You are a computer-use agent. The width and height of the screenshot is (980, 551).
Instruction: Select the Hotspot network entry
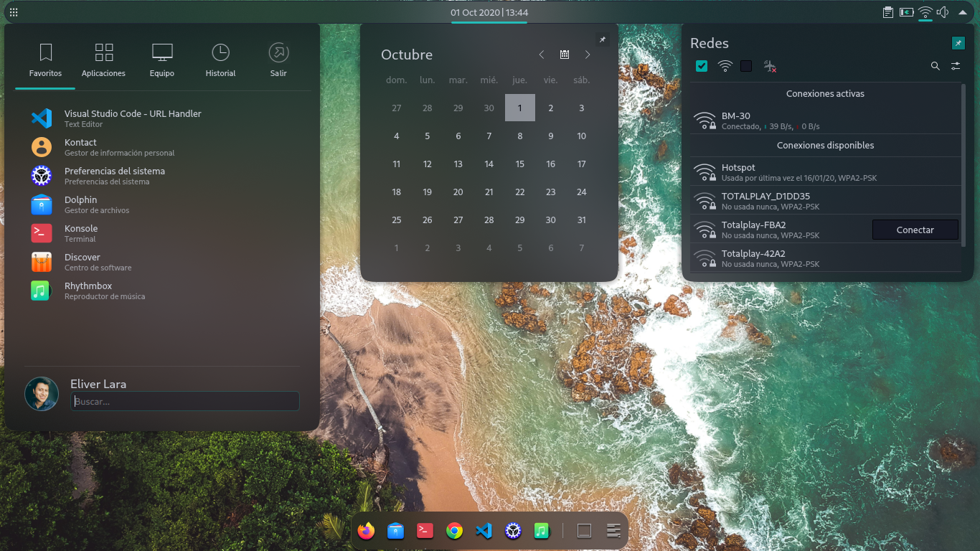(x=825, y=171)
